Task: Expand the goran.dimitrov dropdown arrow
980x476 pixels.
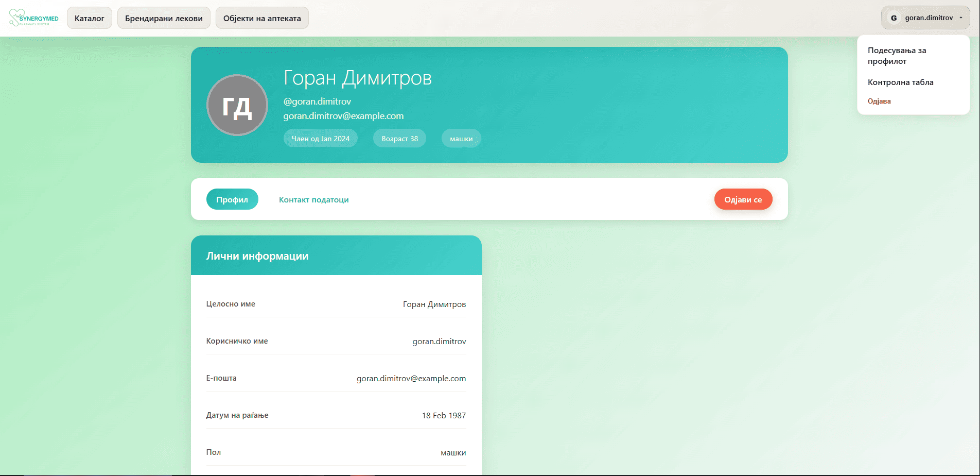Action: (961, 18)
